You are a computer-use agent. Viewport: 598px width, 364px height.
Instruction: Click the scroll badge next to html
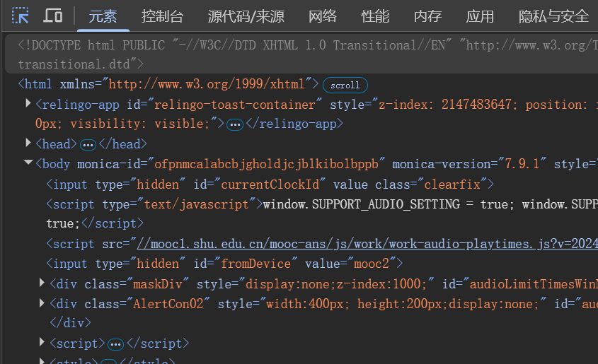345,85
